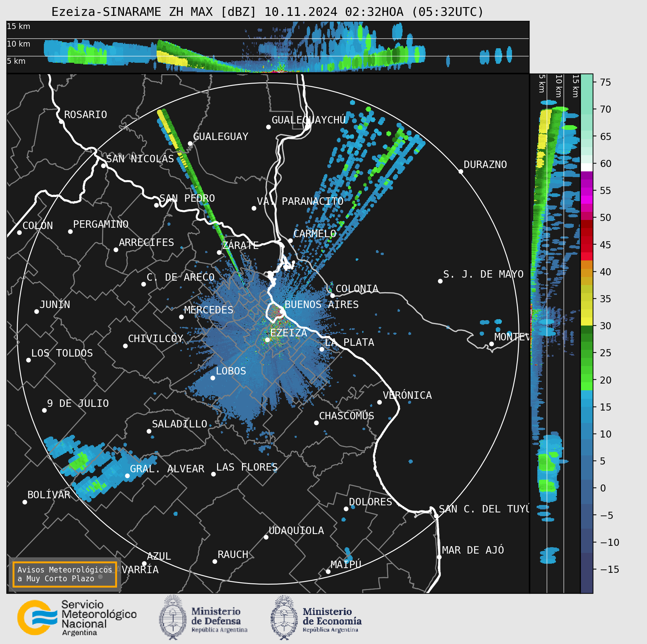Click the CHIVILCOY city dot
The width and height of the screenshot is (647, 644).
(x=125, y=346)
